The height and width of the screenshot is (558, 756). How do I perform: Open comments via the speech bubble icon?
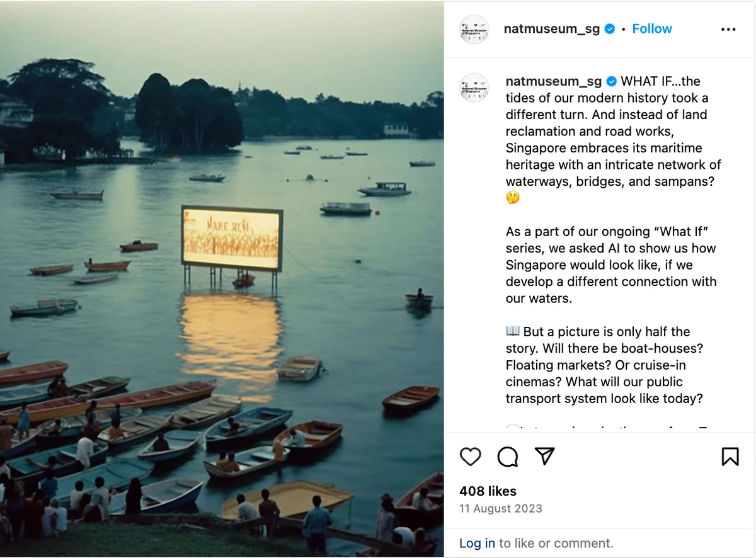click(508, 457)
